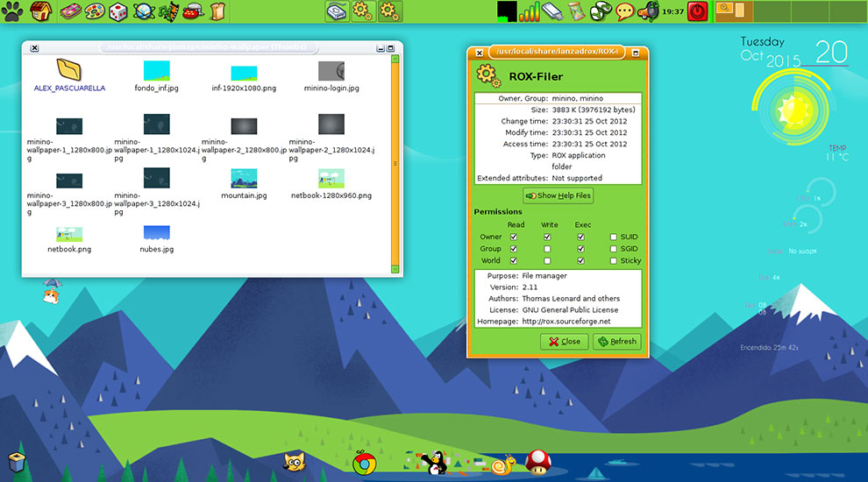The height and width of the screenshot is (482, 868).
Task: Open the paw print main menu
Action: pos(12,11)
